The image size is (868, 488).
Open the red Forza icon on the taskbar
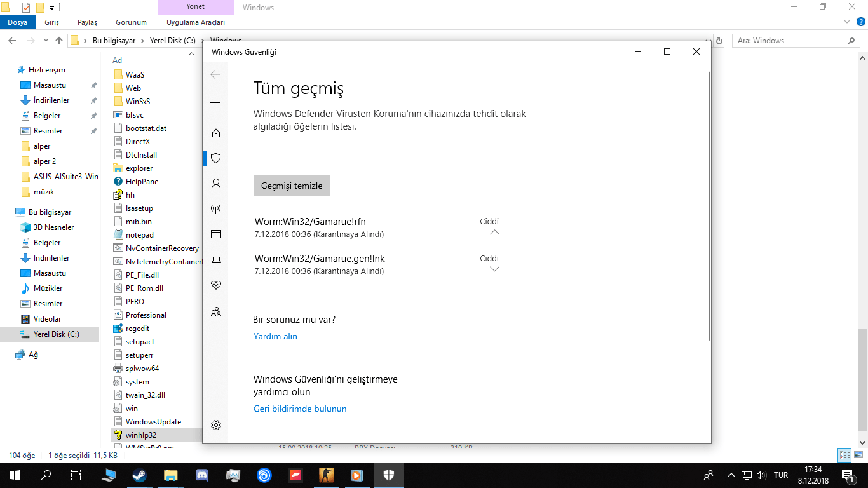[295, 475]
